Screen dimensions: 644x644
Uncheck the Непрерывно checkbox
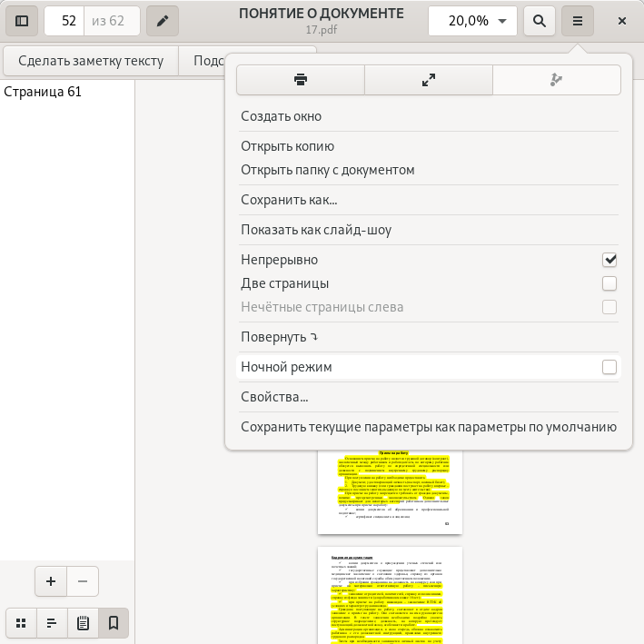609,260
